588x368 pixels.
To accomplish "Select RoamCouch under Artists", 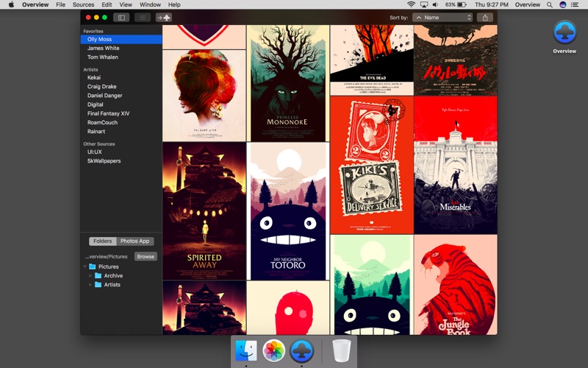I will click(x=121, y=122).
